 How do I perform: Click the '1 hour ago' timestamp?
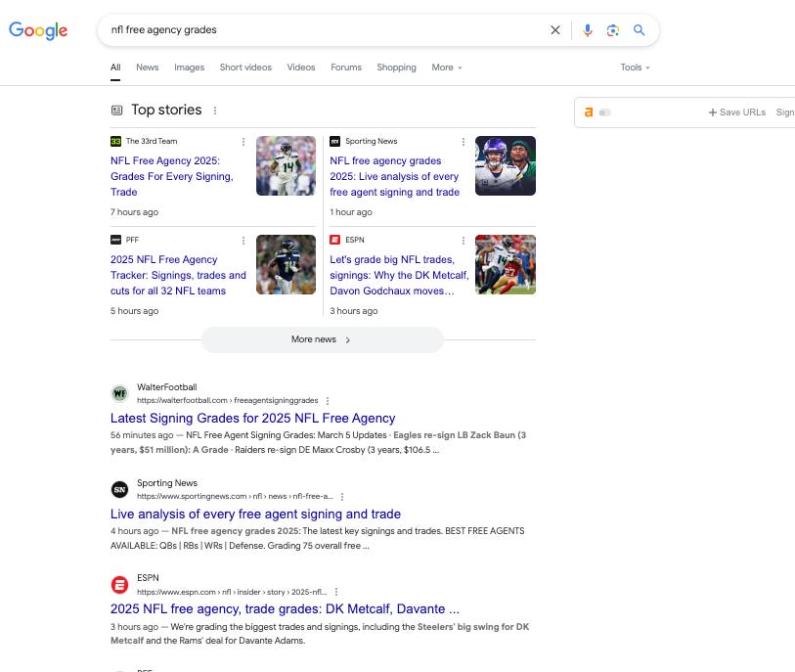tap(351, 212)
